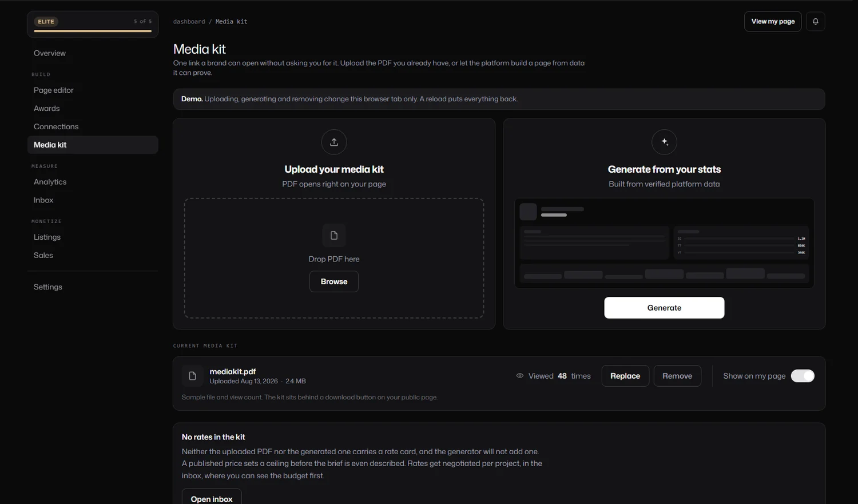858x504 pixels.
Task: Open Sales in the sidebar
Action: click(93, 255)
